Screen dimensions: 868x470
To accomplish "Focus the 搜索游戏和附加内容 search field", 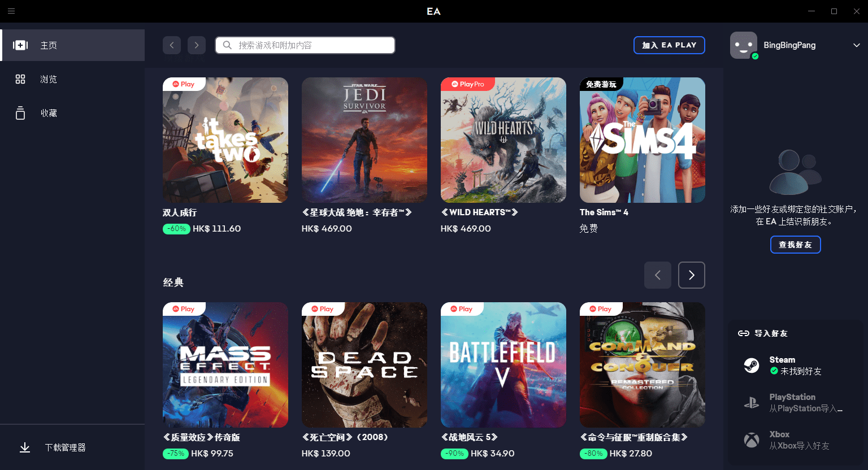I will click(305, 45).
